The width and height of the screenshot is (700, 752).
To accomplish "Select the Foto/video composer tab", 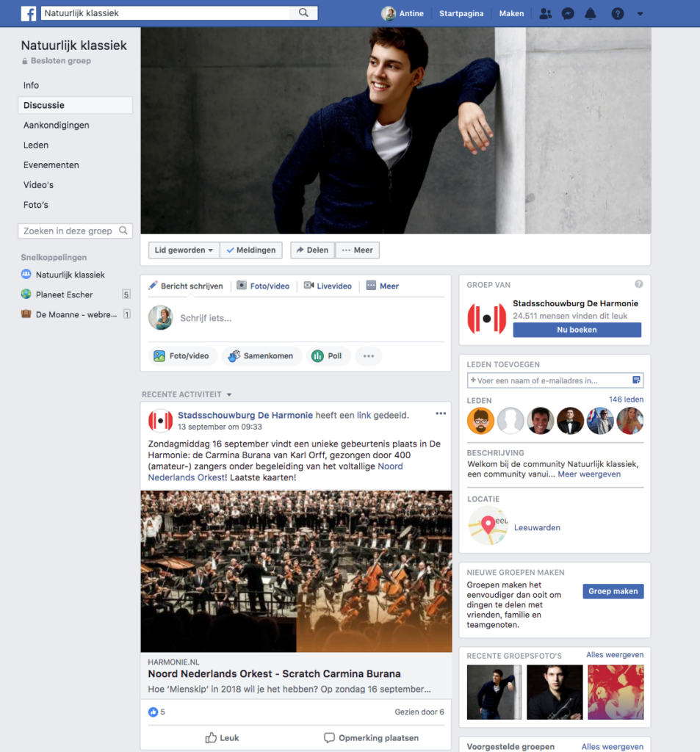I will [263, 286].
